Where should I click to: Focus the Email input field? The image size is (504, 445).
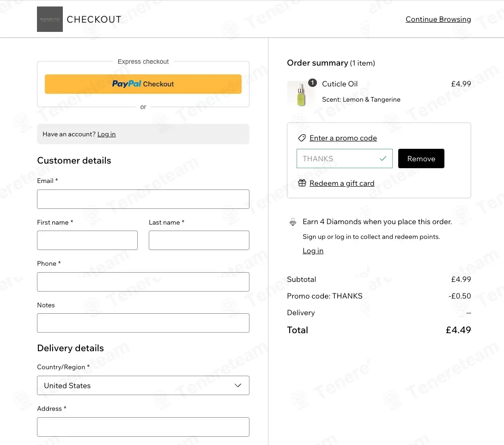pyautogui.click(x=143, y=199)
